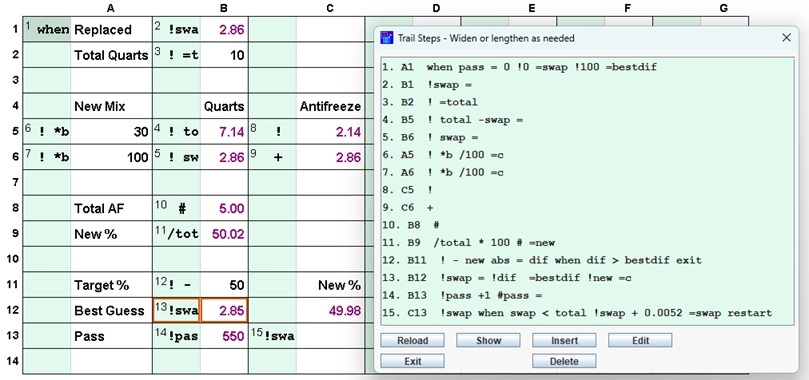This screenshot has height=380, width=809.
Task: Close the Trail Steps dialog
Action: 786,38
